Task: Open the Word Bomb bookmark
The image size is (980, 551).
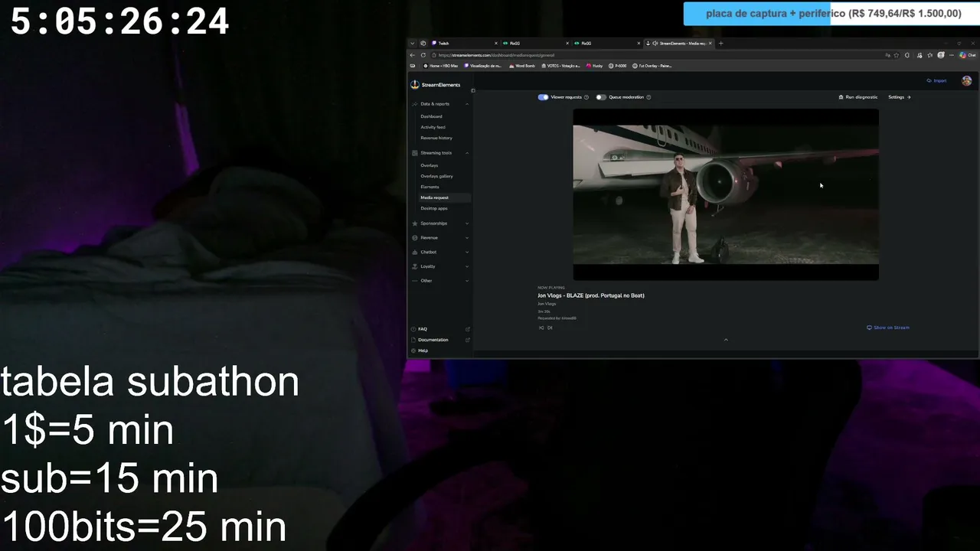Action: point(522,66)
